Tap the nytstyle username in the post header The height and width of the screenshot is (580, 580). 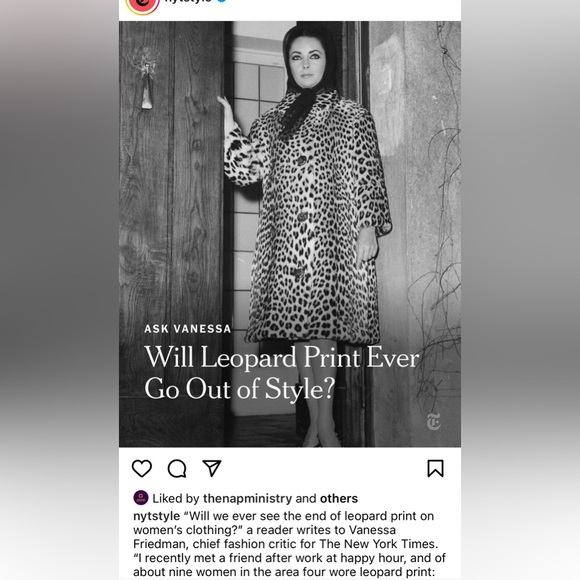pyautogui.click(x=188, y=1)
